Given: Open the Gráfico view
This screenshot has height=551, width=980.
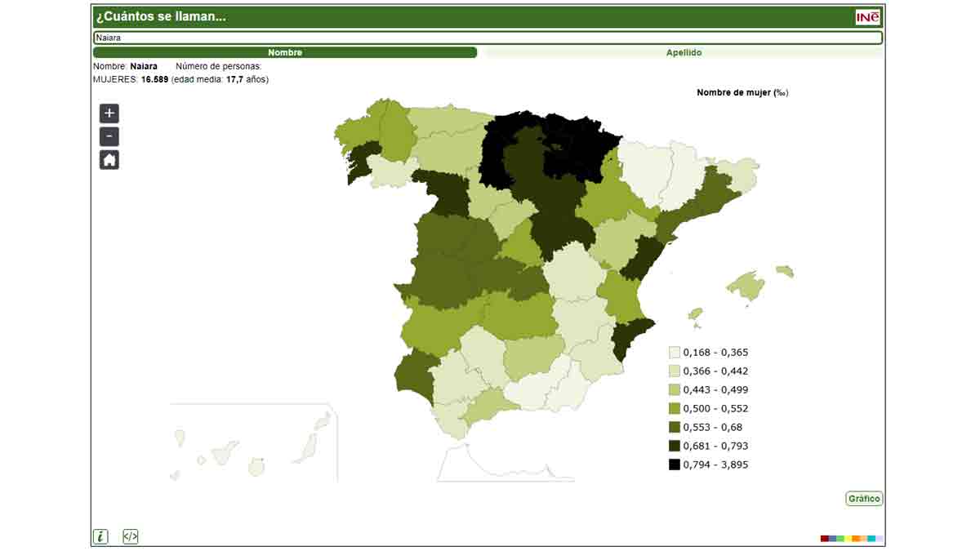Looking at the screenshot, I should coord(864,497).
